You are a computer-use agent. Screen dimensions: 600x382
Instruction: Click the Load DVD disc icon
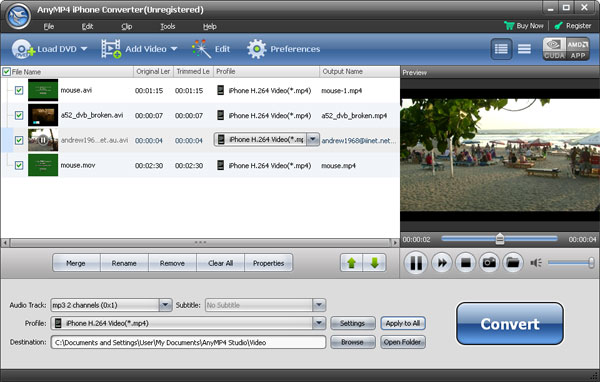22,49
